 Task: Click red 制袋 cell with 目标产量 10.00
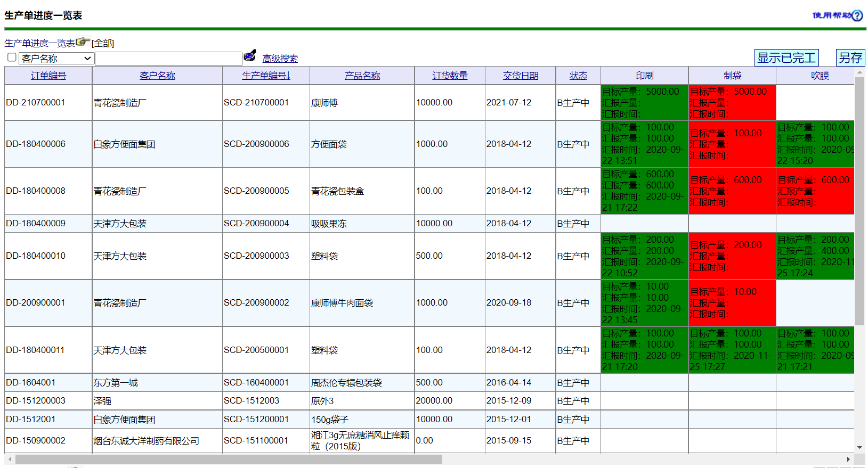point(732,303)
